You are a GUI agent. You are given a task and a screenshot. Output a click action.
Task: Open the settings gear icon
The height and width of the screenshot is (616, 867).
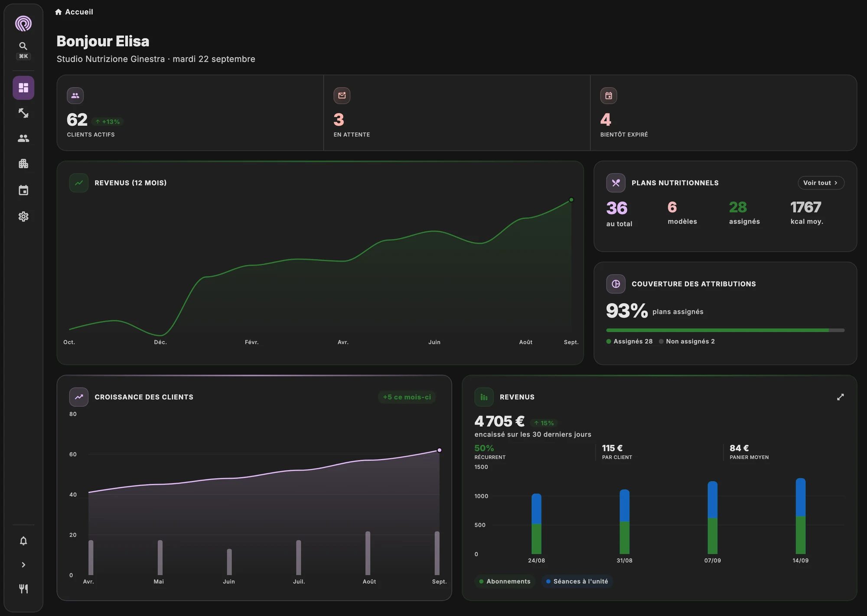(x=23, y=217)
